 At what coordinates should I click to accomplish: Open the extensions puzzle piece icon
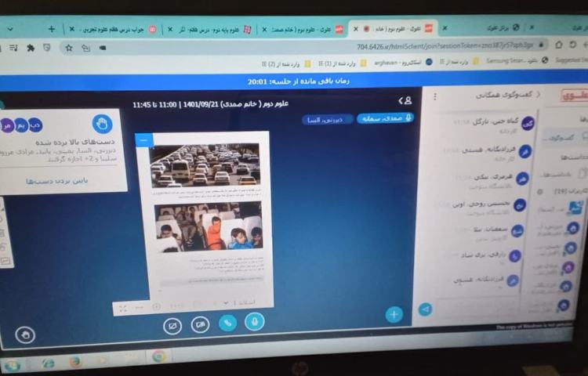(x=31, y=48)
